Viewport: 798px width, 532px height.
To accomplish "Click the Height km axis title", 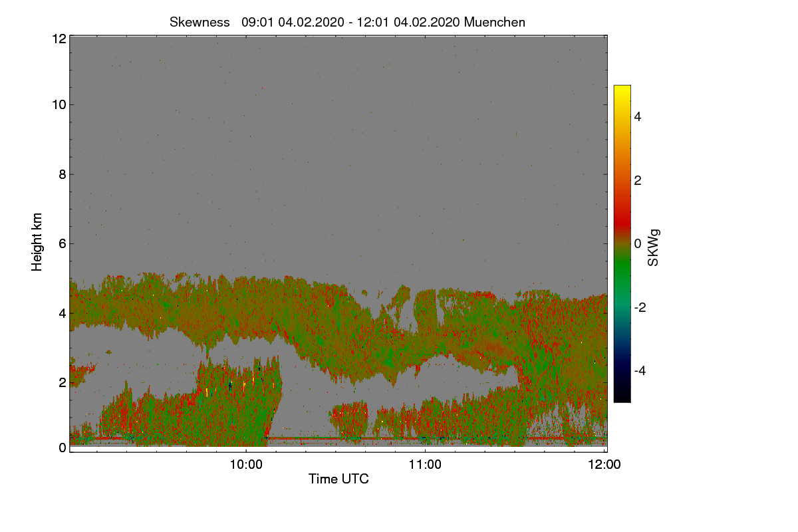I will pyautogui.click(x=37, y=242).
